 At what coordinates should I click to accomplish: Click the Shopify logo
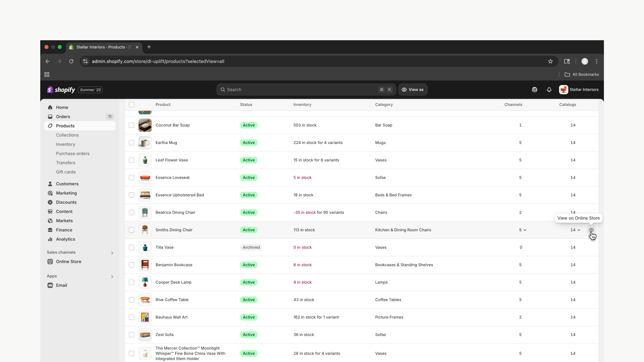coord(61,90)
